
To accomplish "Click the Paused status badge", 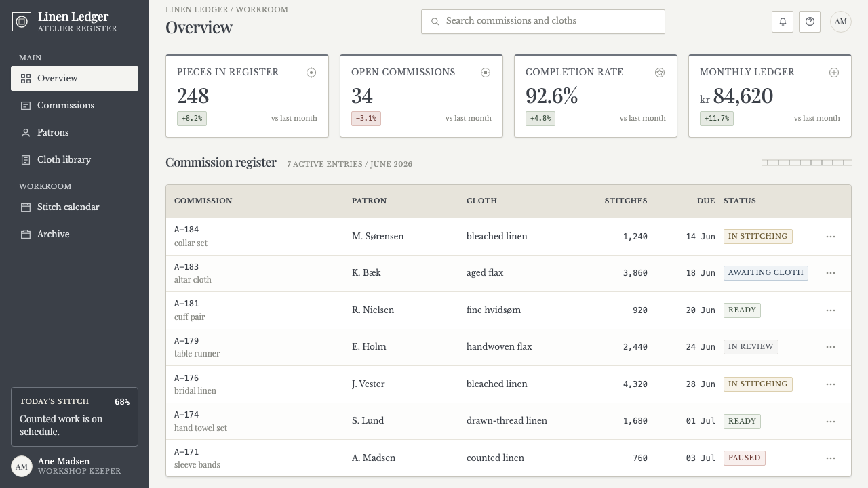I will pos(745,458).
